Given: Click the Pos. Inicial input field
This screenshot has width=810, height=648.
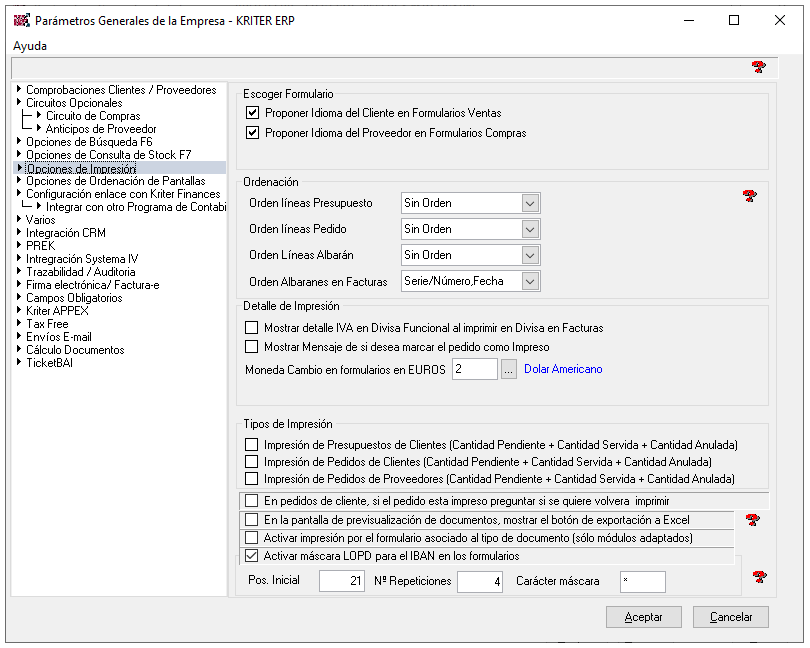Looking at the screenshot, I should (x=342, y=581).
